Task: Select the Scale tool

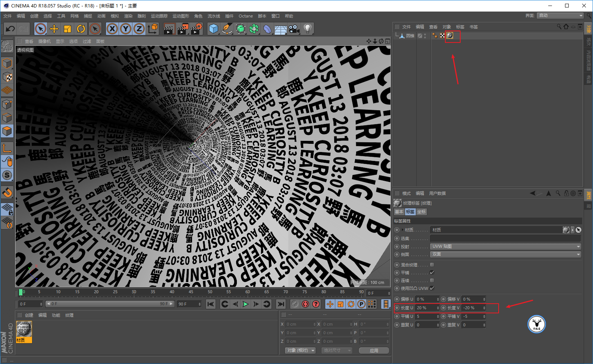Action: click(x=68, y=29)
